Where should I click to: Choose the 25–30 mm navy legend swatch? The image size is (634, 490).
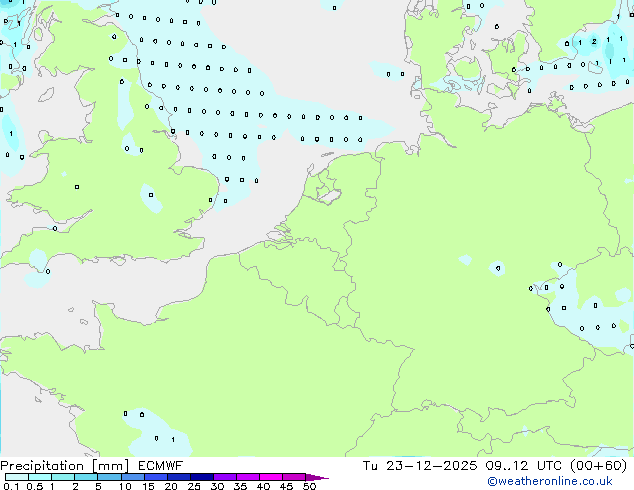(x=201, y=477)
